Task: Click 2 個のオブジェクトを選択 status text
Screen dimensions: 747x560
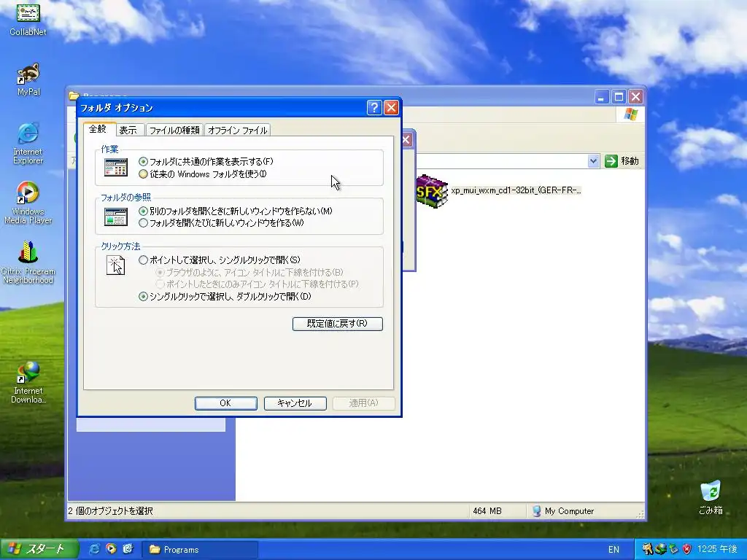Action: pos(111,511)
